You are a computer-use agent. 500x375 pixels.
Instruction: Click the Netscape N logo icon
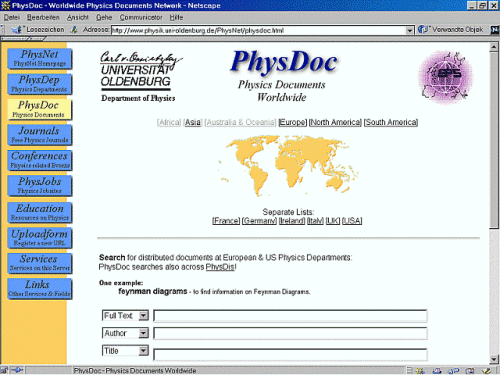pyautogui.click(x=495, y=30)
